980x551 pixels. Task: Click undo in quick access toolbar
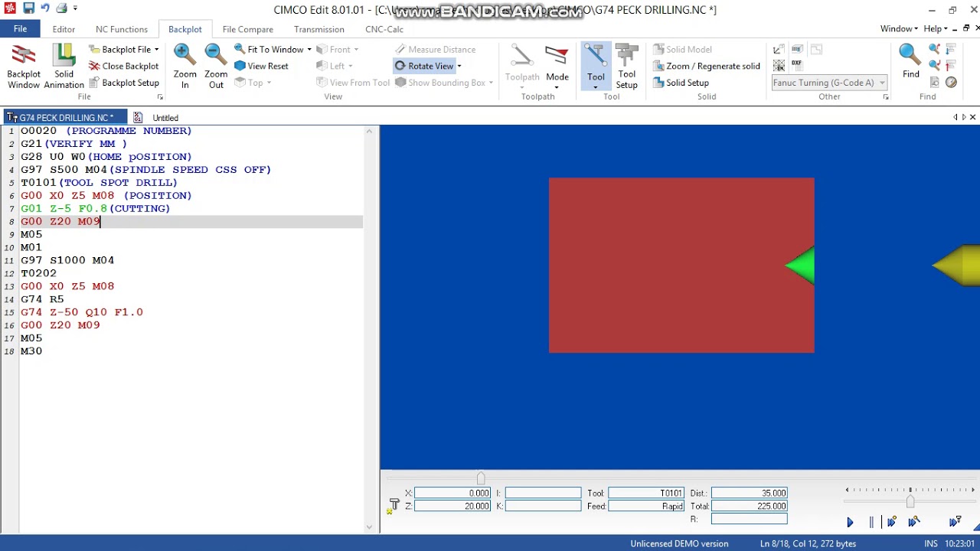(x=44, y=8)
